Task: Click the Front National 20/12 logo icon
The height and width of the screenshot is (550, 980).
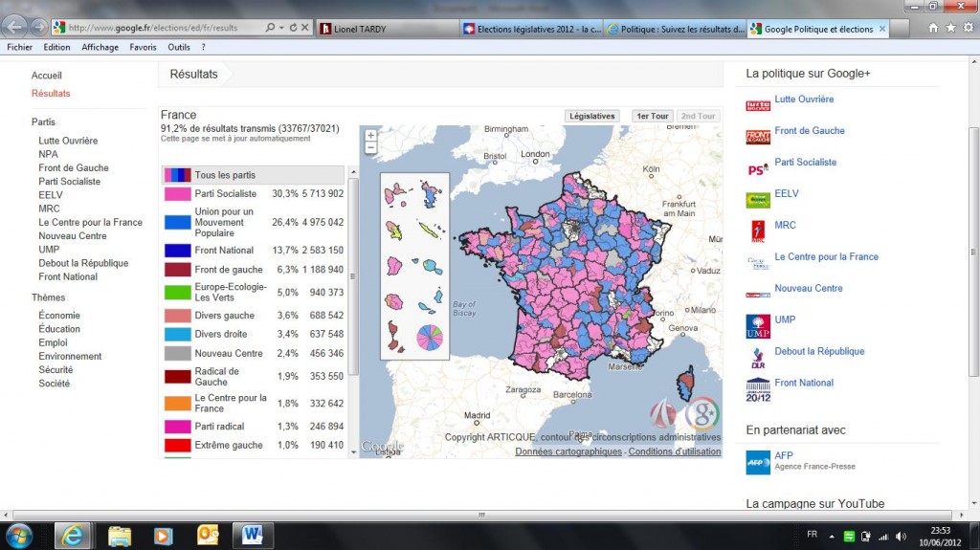Action: point(758,389)
